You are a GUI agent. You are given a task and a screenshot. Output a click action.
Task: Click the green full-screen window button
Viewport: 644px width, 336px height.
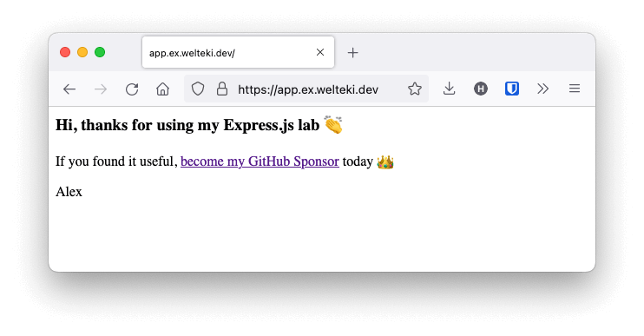100,52
